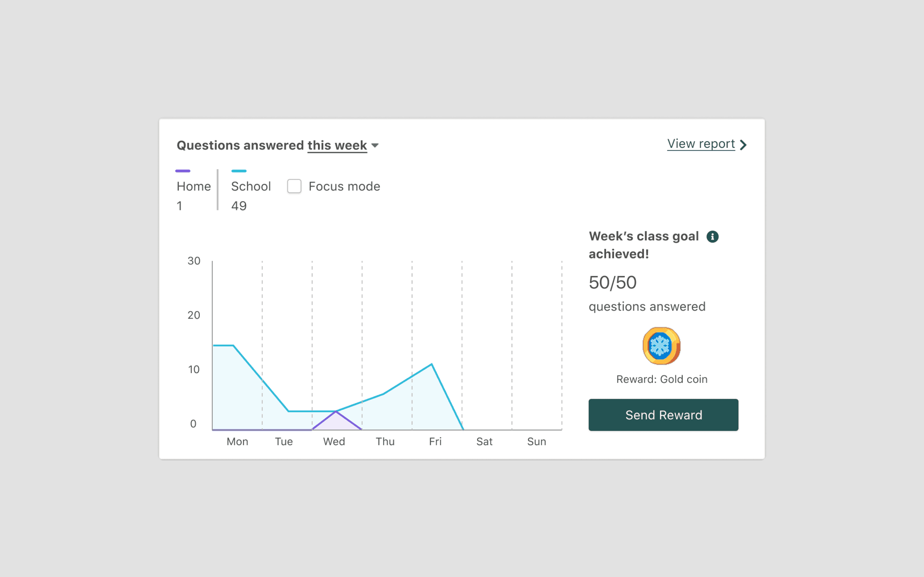Click the Focus mode label
The height and width of the screenshot is (577, 924).
point(344,186)
